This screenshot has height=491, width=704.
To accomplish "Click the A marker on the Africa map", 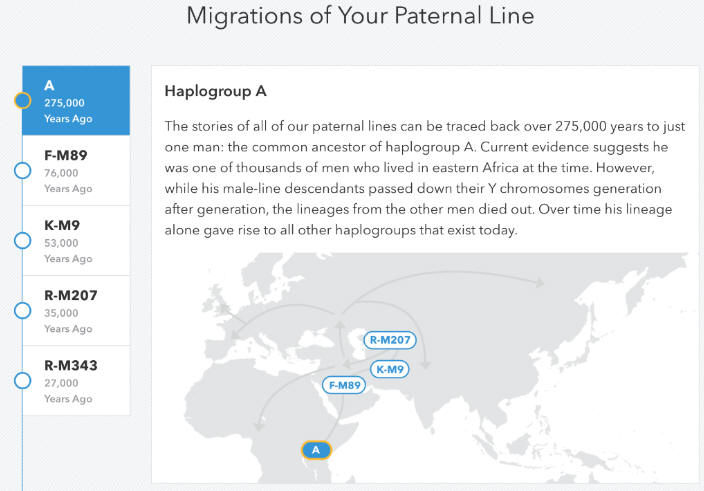I will [316, 450].
